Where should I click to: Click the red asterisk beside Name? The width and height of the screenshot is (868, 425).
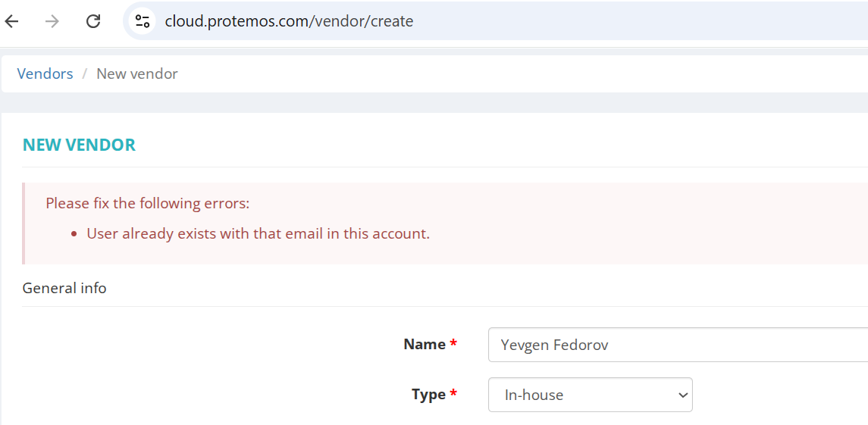[453, 345]
